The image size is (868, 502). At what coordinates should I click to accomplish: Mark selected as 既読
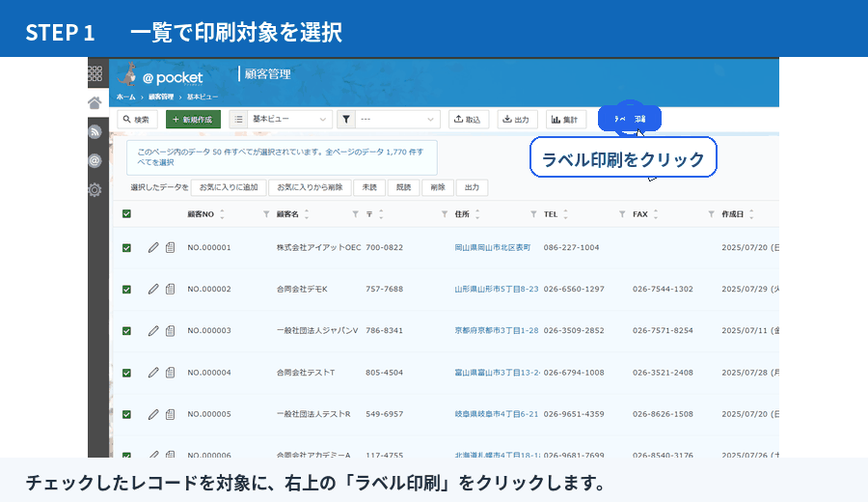[403, 187]
